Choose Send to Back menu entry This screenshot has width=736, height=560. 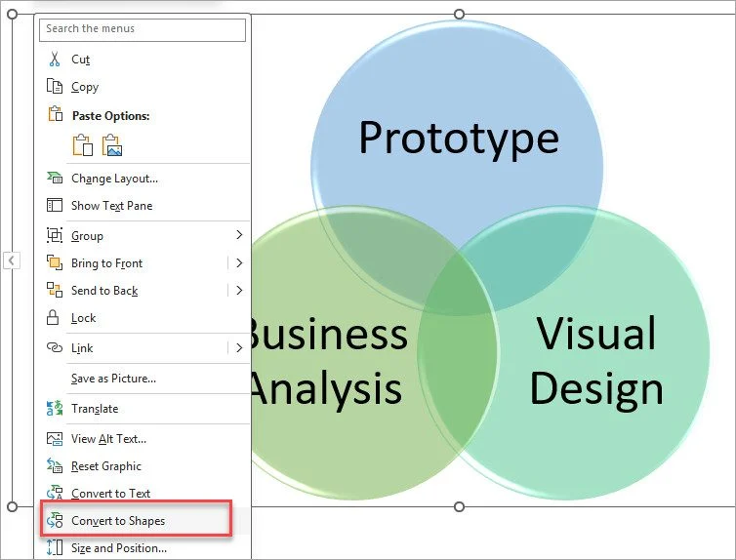click(143, 291)
